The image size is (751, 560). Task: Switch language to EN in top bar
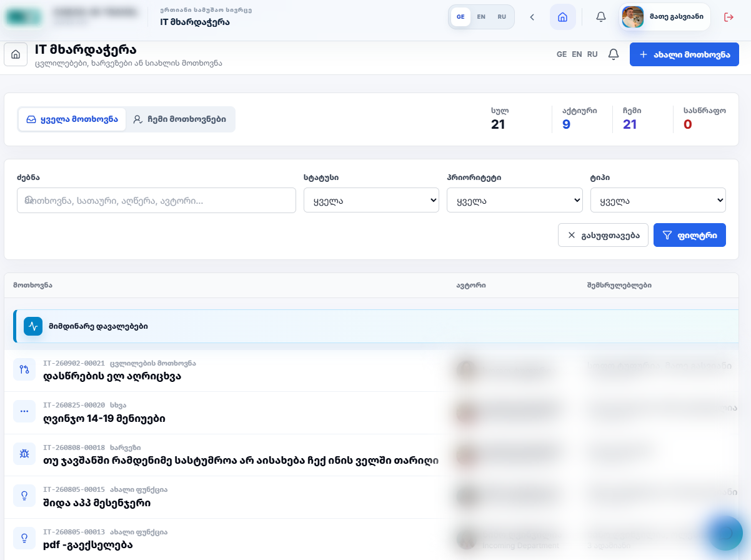tap(481, 17)
